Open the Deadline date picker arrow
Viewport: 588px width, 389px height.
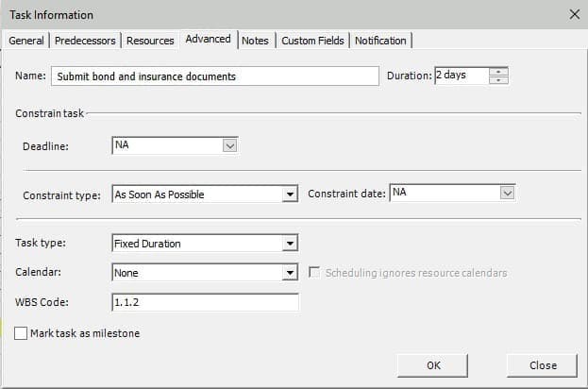pos(229,145)
